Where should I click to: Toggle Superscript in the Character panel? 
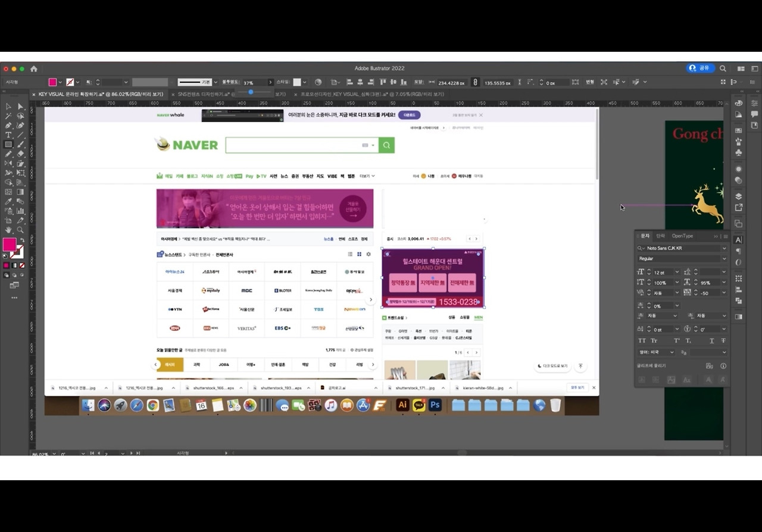[x=677, y=341]
